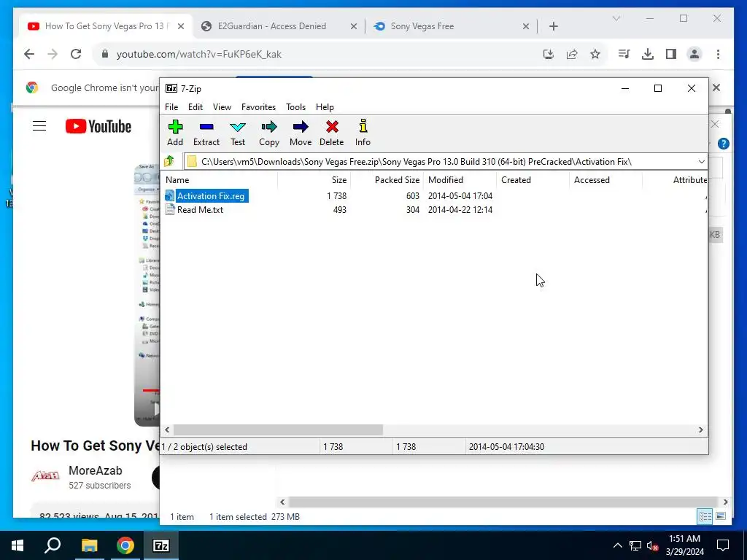The width and height of the screenshot is (747, 560).
Task: Select the Read Me.txt file
Action: click(x=200, y=209)
